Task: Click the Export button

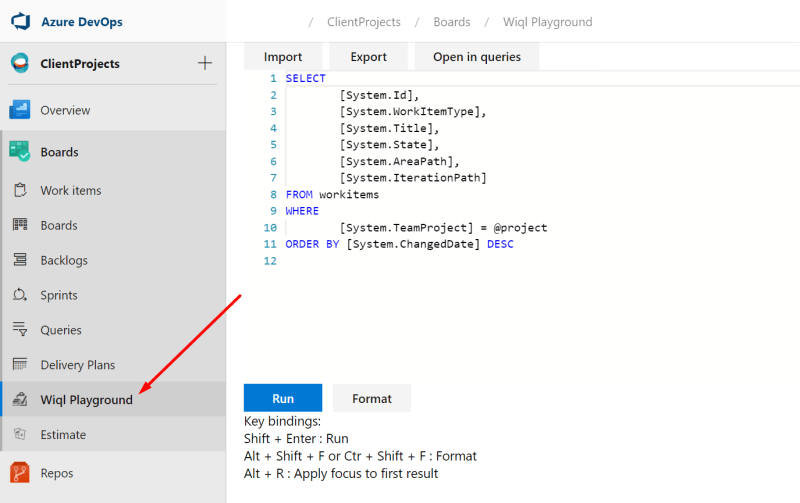Action: click(368, 57)
